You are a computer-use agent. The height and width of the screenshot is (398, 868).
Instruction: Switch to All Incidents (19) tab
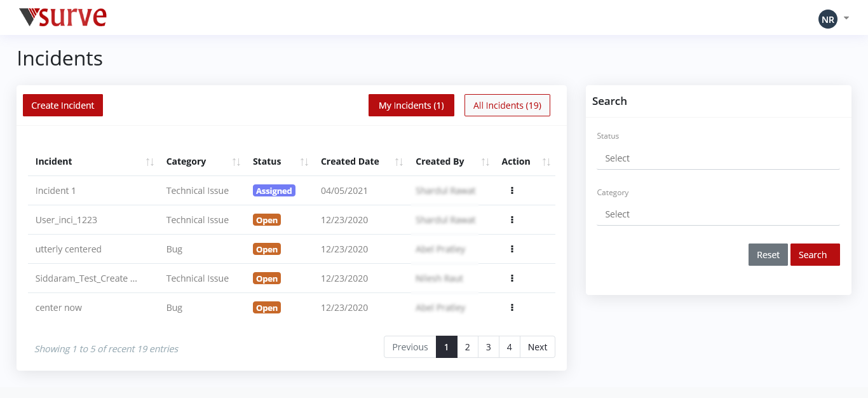pyautogui.click(x=507, y=106)
